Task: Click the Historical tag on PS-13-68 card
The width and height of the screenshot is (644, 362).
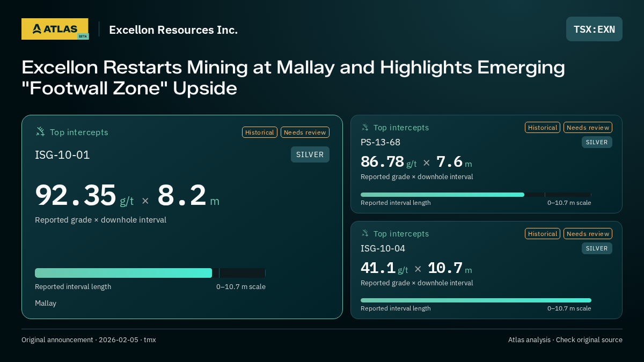Action: (x=543, y=128)
